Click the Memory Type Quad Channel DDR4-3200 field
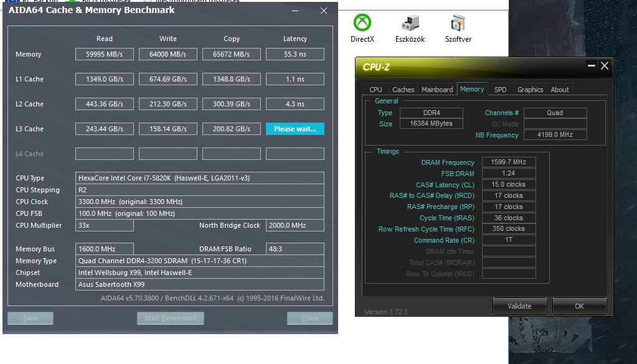The height and width of the screenshot is (364, 637). click(x=200, y=261)
